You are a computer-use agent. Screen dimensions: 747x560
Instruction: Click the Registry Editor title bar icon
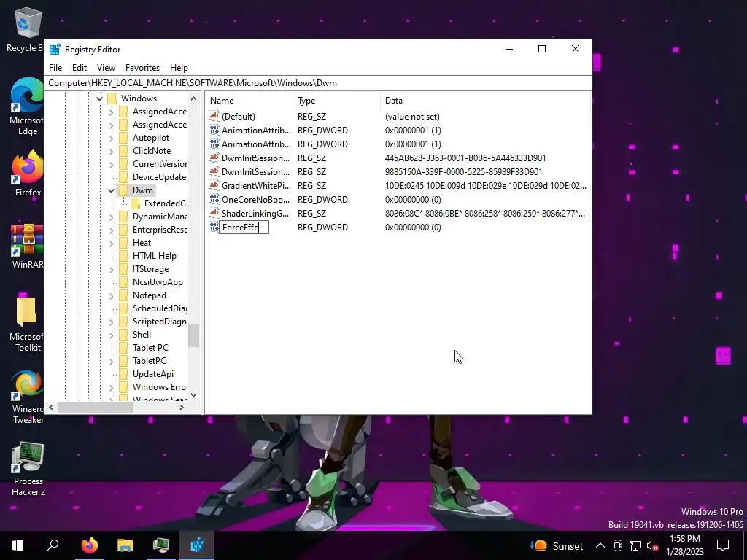click(55, 49)
